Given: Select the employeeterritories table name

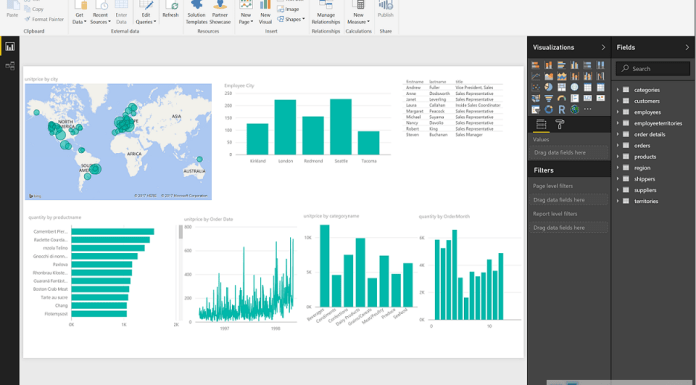Looking at the screenshot, I should coord(657,123).
